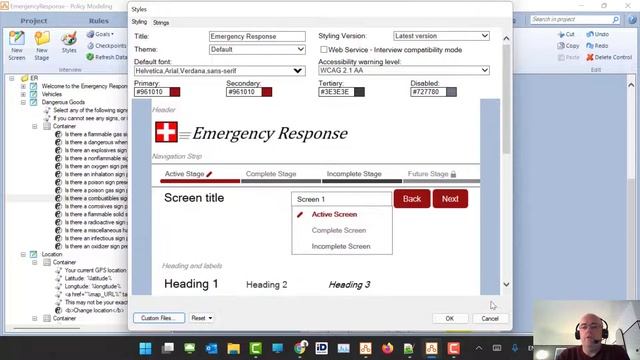
Task: Click the Primary color hex field
Action: pos(151,92)
